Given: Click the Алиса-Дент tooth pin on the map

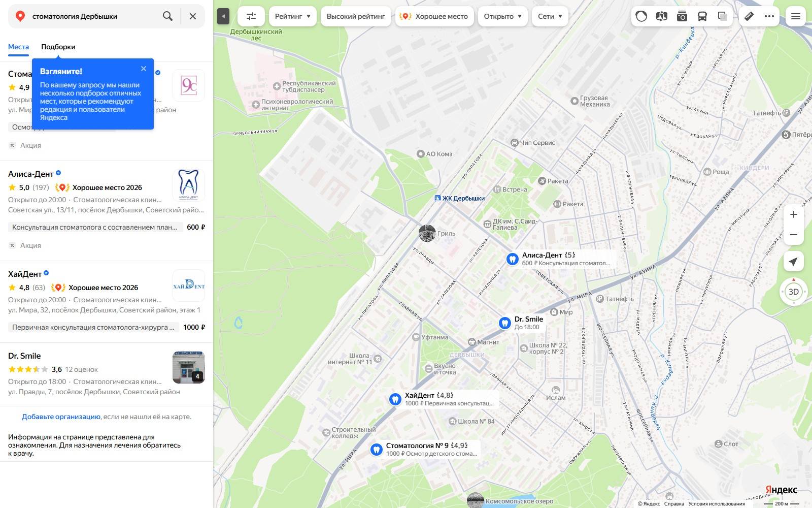Looking at the screenshot, I should click(513, 259).
